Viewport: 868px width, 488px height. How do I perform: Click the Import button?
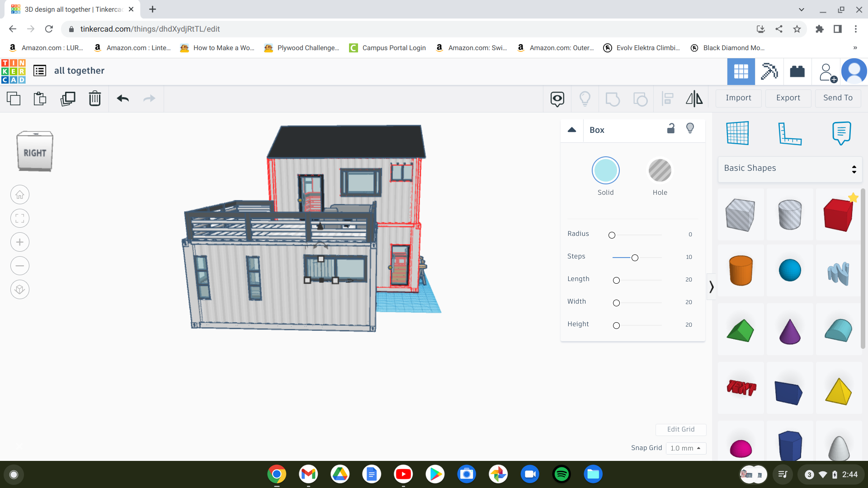(x=738, y=98)
